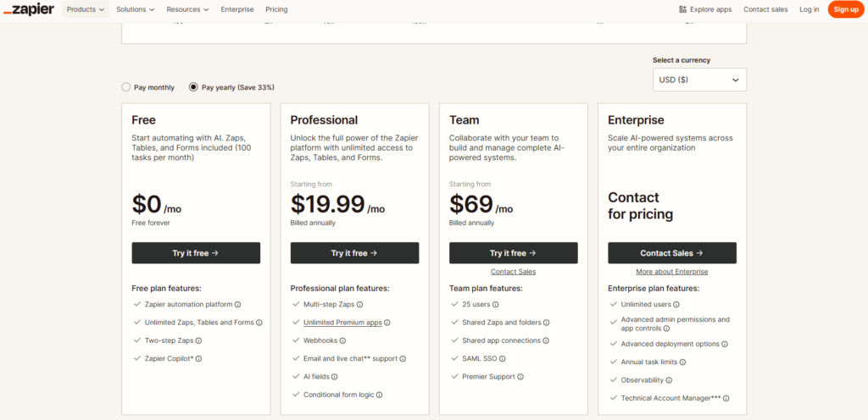Click info icon beside Premier Support

(520, 377)
